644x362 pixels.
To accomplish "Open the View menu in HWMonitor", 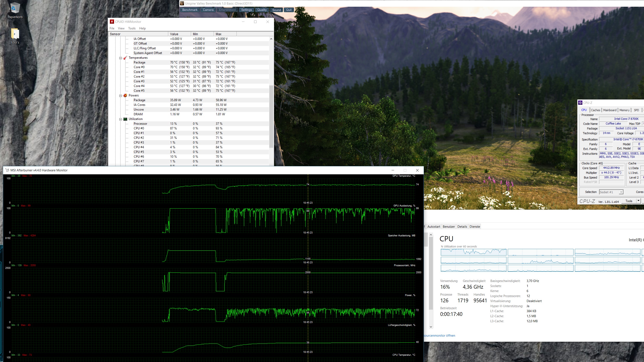I will [x=121, y=28].
